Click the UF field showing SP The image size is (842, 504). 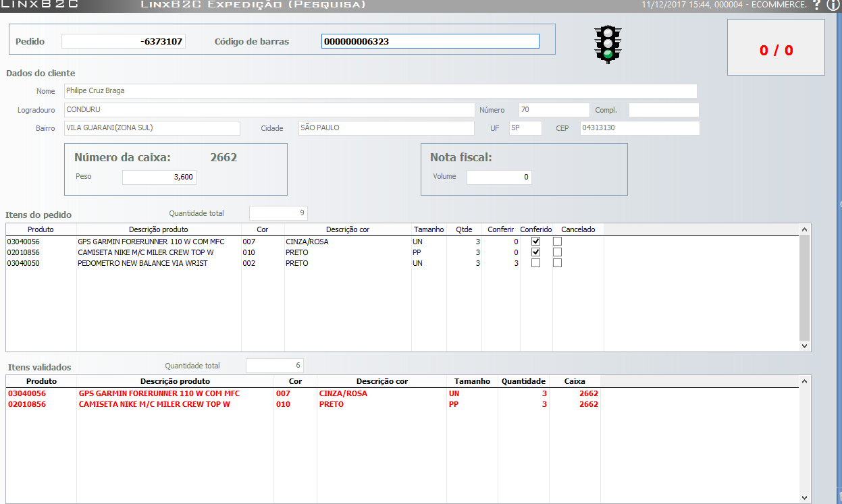pyautogui.click(x=525, y=128)
